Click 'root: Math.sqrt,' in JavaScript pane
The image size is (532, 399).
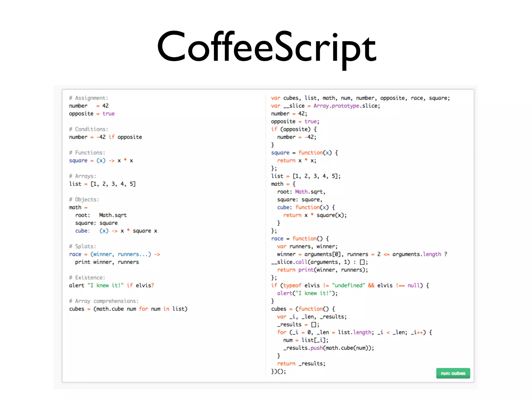click(x=301, y=192)
